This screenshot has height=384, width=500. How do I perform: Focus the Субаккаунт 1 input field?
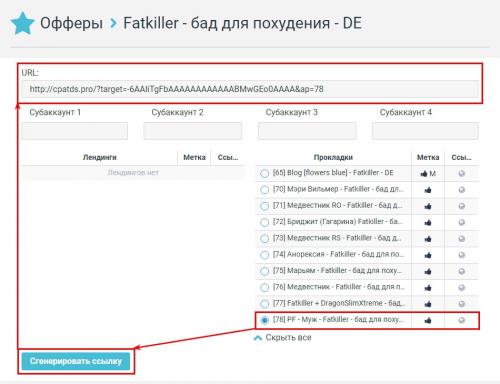click(75, 131)
